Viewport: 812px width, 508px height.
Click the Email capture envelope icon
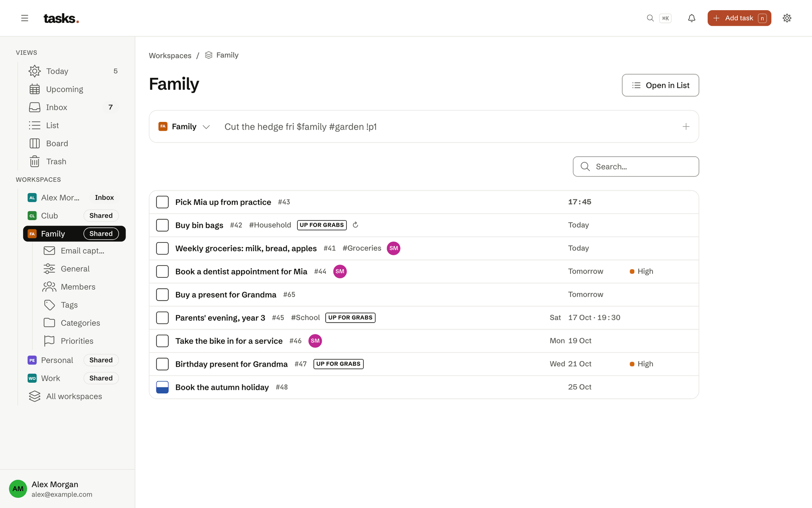49,251
